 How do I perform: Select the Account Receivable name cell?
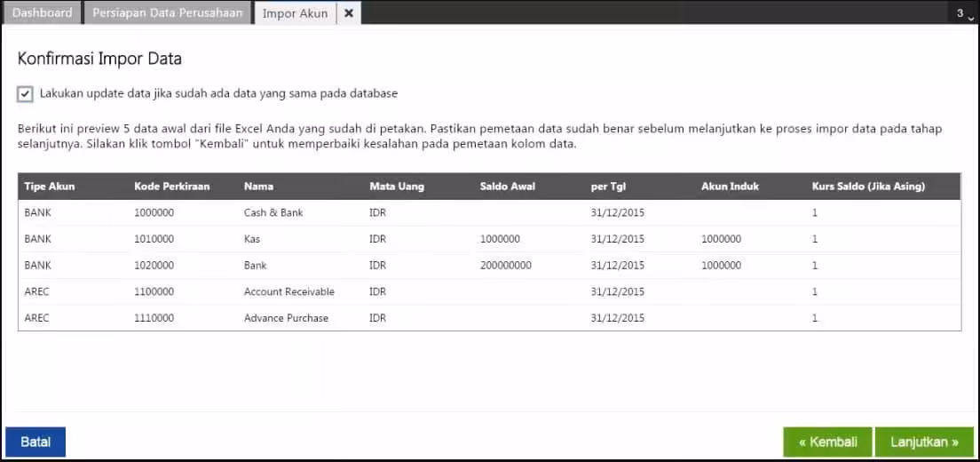pos(288,291)
